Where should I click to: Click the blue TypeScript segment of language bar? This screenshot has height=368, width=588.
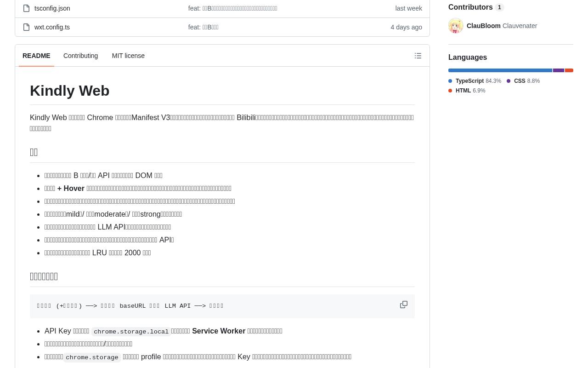click(500, 70)
